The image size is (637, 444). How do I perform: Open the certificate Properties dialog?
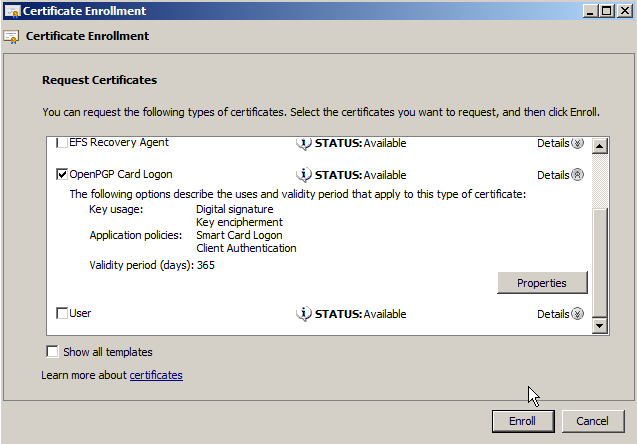pos(541,283)
